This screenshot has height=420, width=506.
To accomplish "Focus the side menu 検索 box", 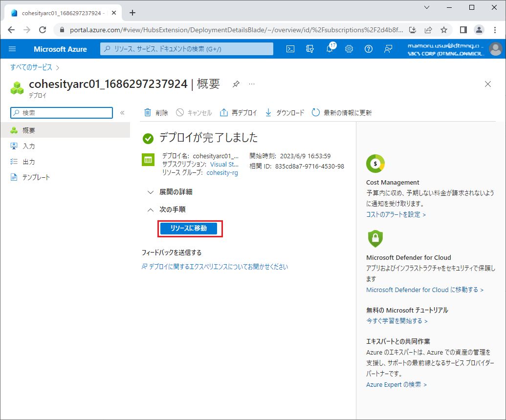I will [x=62, y=113].
